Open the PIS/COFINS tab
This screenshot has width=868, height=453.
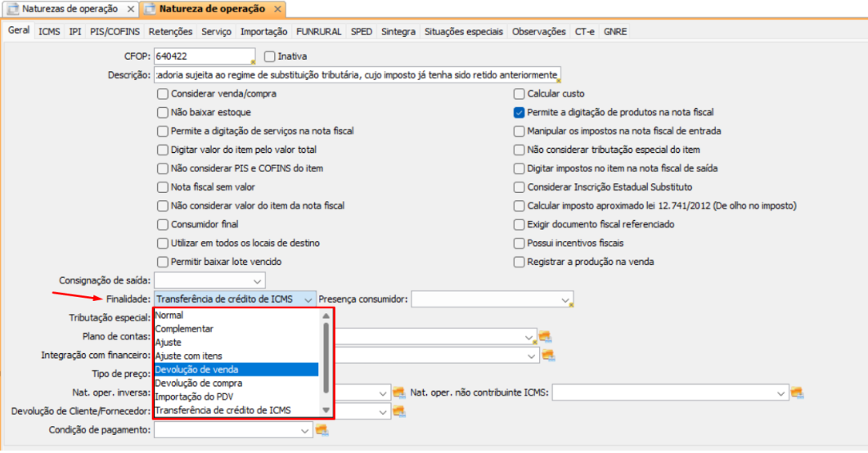coord(115,32)
